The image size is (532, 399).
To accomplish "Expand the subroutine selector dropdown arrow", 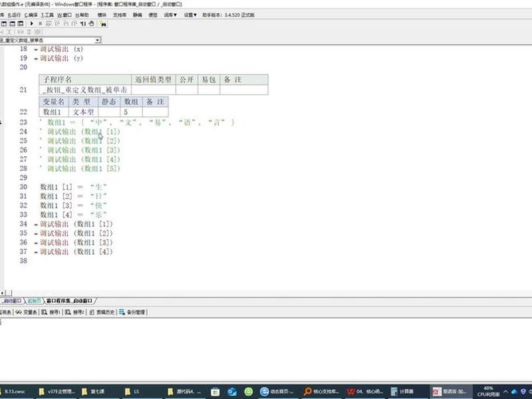I will [x=98, y=41].
